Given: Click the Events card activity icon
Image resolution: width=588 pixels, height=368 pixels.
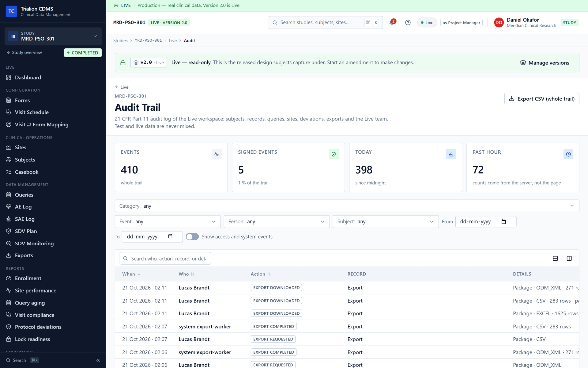Looking at the screenshot, I should click(217, 154).
